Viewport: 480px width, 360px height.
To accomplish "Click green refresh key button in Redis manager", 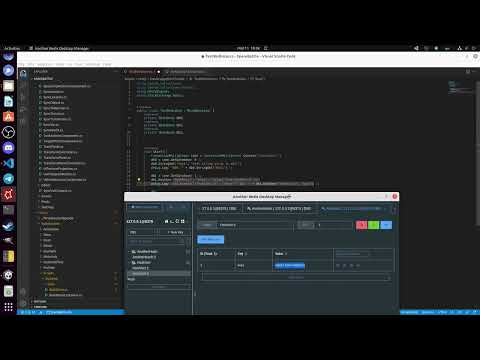I will 374,225.
